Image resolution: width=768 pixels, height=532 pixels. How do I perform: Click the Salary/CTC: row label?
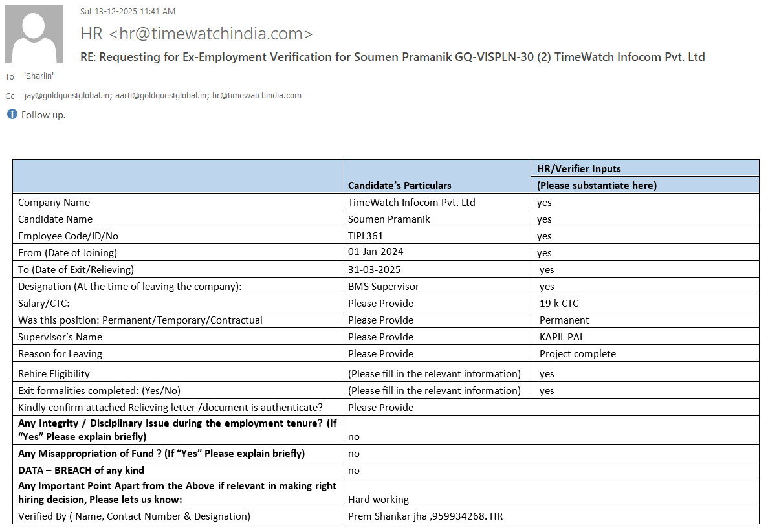tap(43, 304)
